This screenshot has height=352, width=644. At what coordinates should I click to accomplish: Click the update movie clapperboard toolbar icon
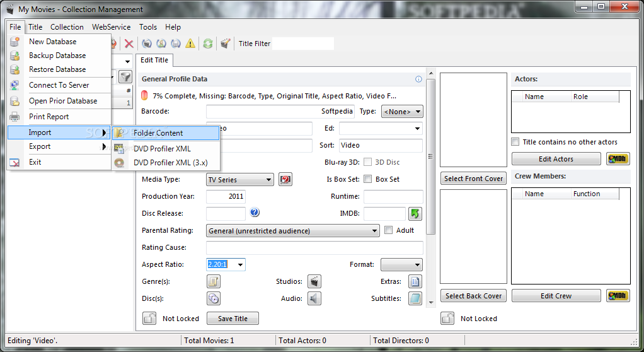147,44
